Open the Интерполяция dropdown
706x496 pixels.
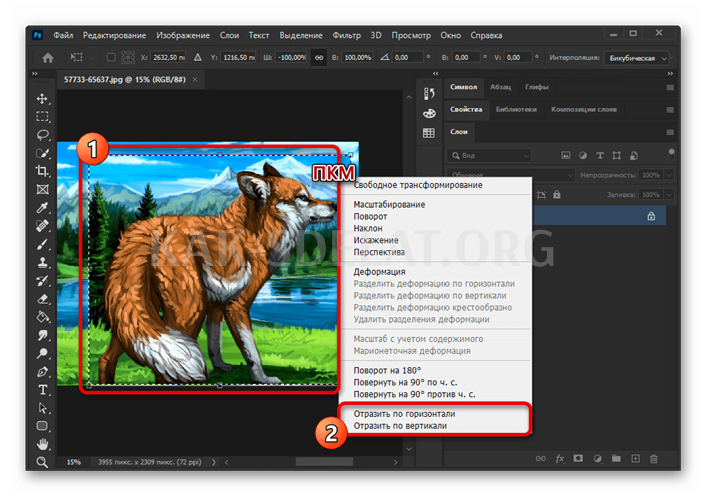coord(637,58)
